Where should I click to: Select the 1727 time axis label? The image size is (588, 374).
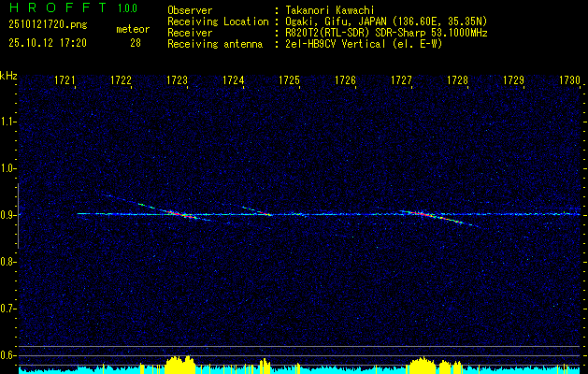tap(401, 80)
